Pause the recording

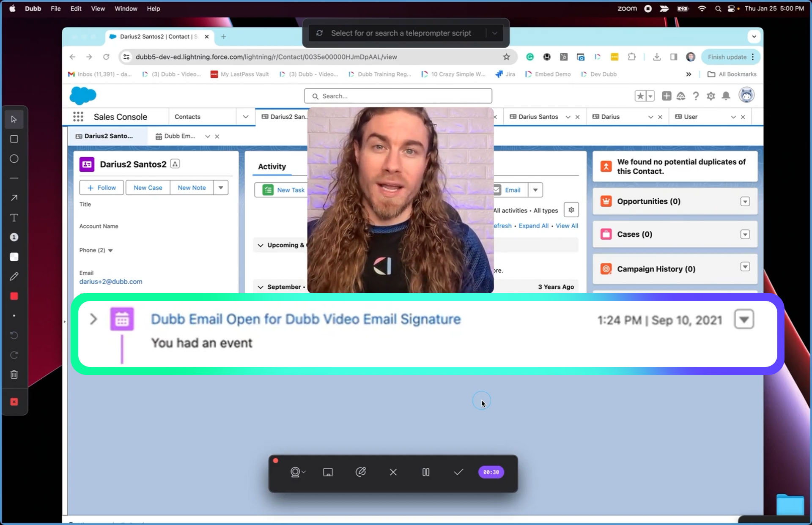pos(426,472)
